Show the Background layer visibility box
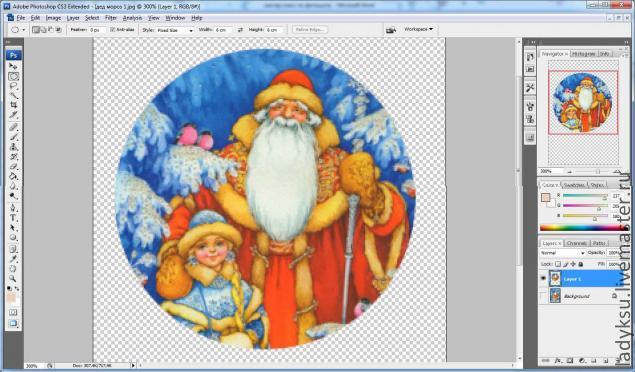635x372 pixels. 543,296
